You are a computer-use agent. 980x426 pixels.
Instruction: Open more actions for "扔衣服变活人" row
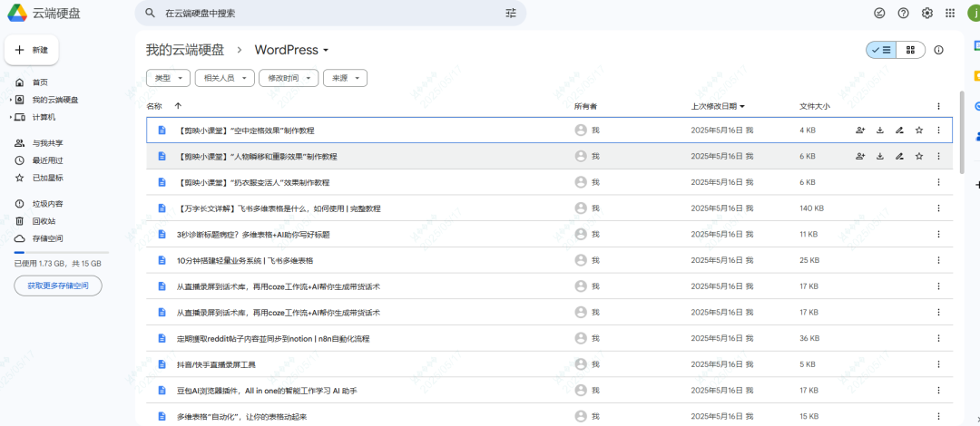(938, 182)
